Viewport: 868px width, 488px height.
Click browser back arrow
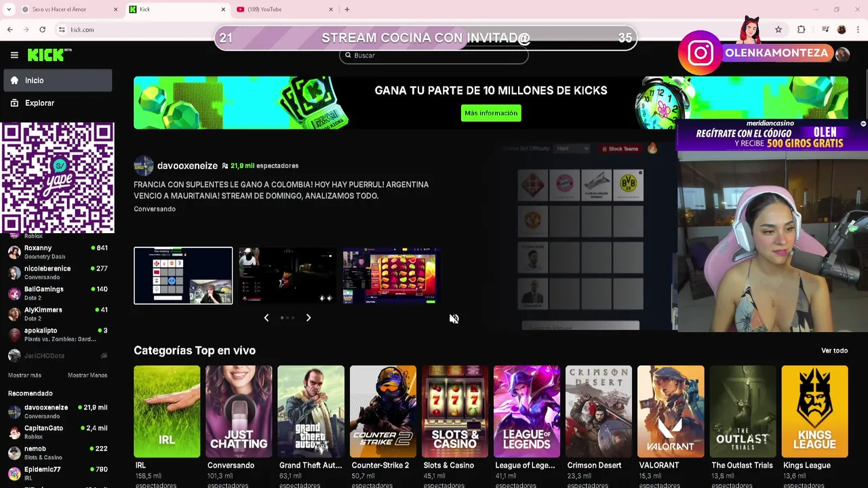coord(10,30)
